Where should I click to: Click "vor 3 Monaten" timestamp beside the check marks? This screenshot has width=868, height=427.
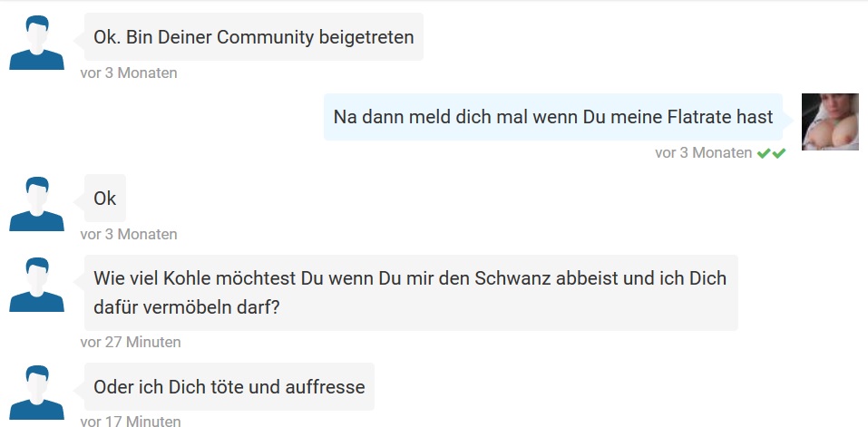pos(703,153)
